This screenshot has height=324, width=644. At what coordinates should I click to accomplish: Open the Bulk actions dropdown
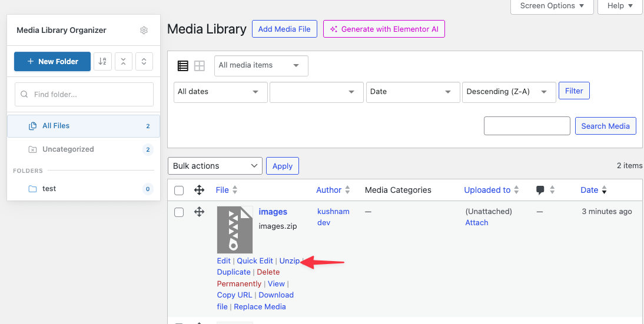tap(215, 166)
